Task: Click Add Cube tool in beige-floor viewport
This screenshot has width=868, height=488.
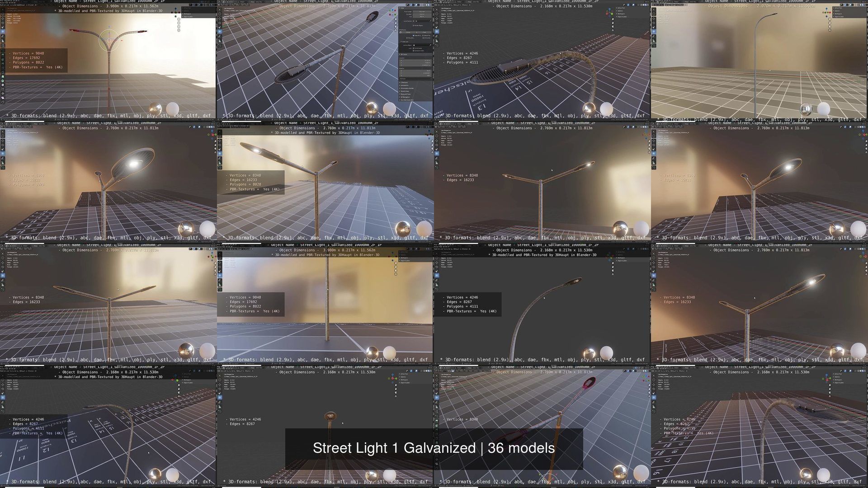Action: click(x=654, y=46)
